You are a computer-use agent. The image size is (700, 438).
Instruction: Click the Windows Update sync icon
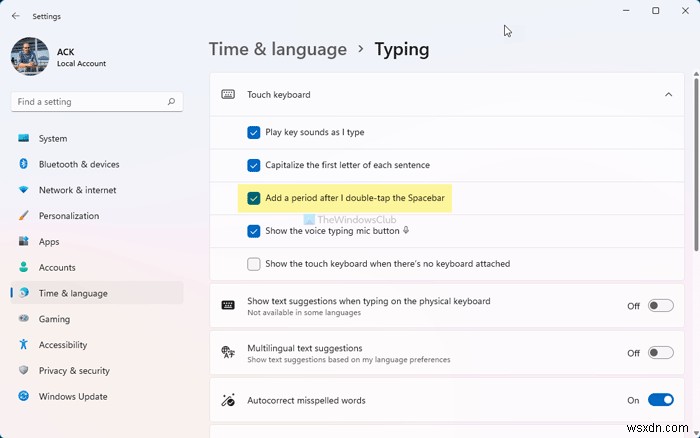click(24, 396)
